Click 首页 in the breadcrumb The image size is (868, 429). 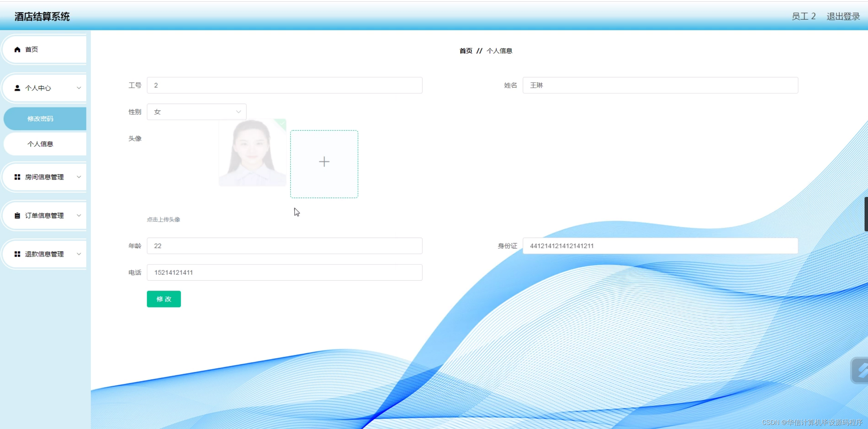466,51
